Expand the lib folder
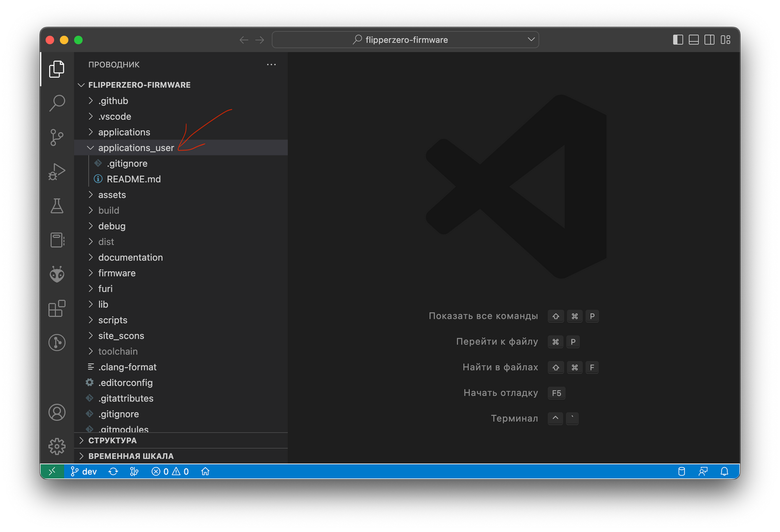Viewport: 780px width, 532px height. click(x=181, y=304)
